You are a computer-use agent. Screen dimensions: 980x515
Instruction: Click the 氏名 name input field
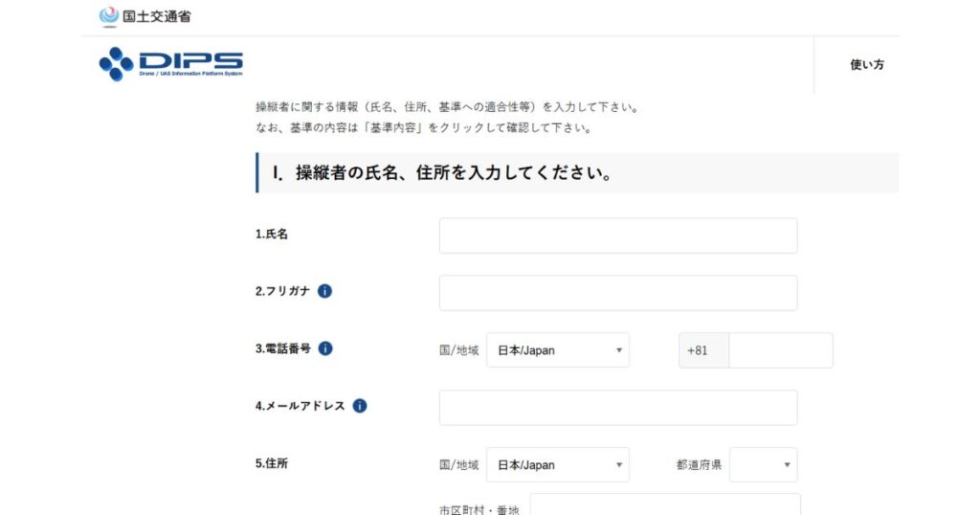pos(617,235)
